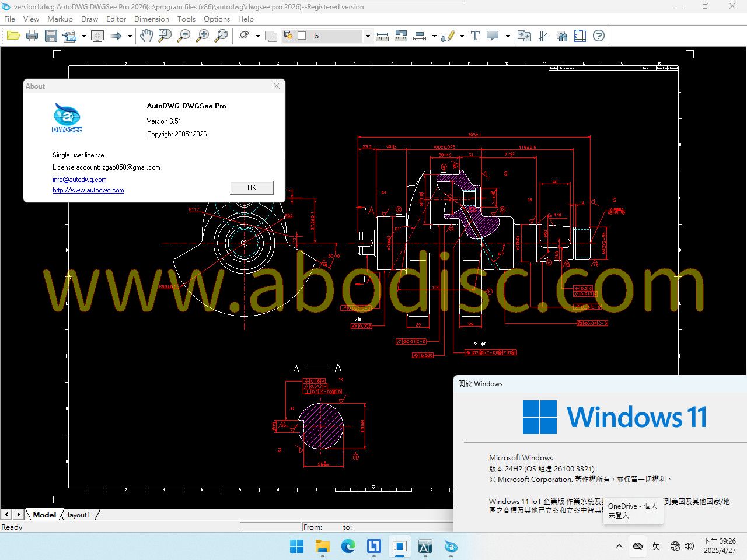Toggle the layer state sun icon

point(288,36)
